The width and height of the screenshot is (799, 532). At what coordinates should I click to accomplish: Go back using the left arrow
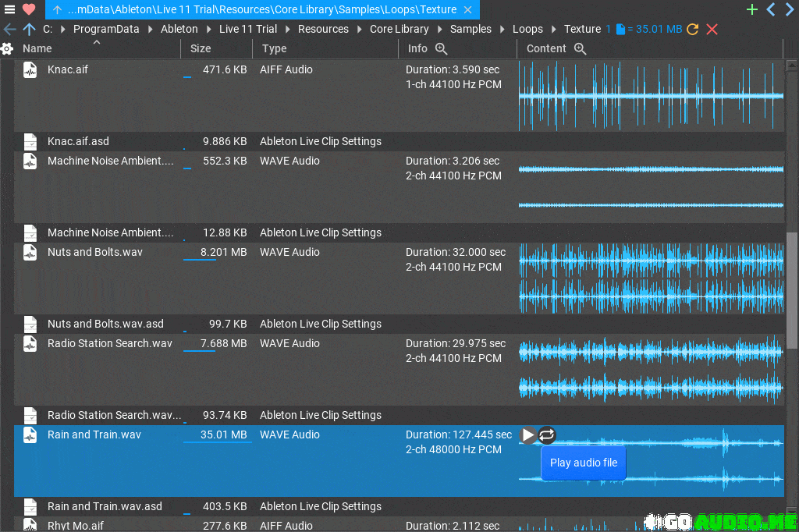pyautogui.click(x=9, y=29)
